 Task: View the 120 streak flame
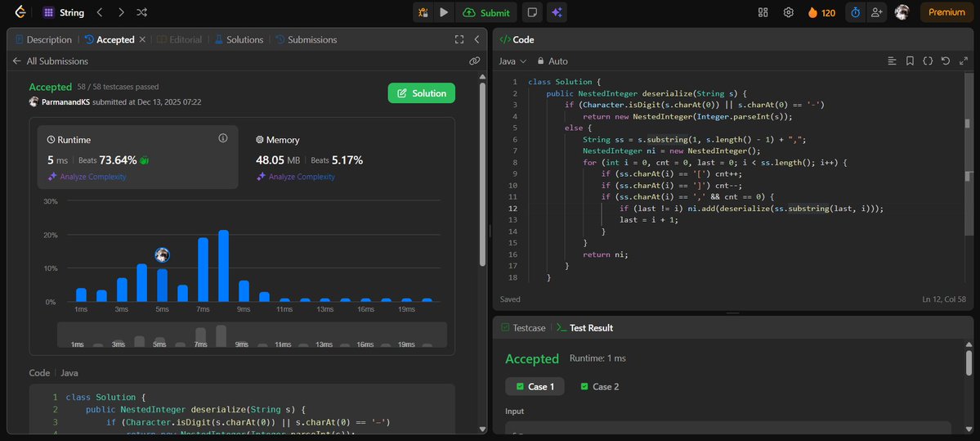(822, 12)
